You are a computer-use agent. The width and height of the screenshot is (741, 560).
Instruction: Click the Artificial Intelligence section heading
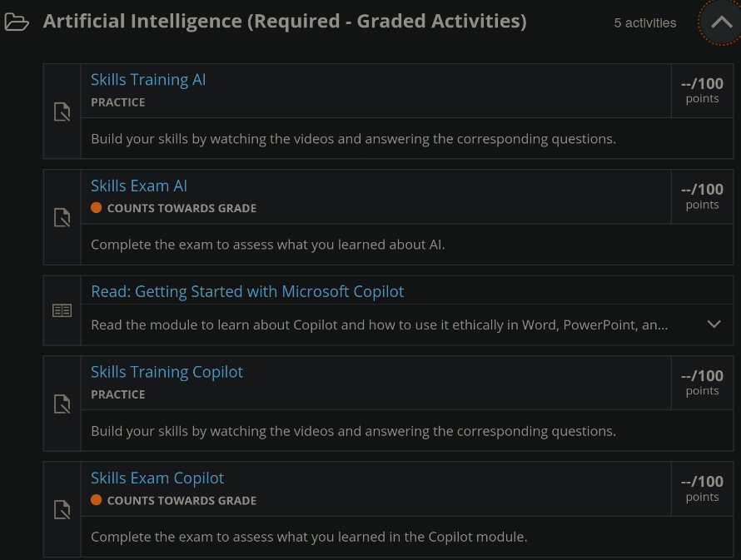[285, 22]
